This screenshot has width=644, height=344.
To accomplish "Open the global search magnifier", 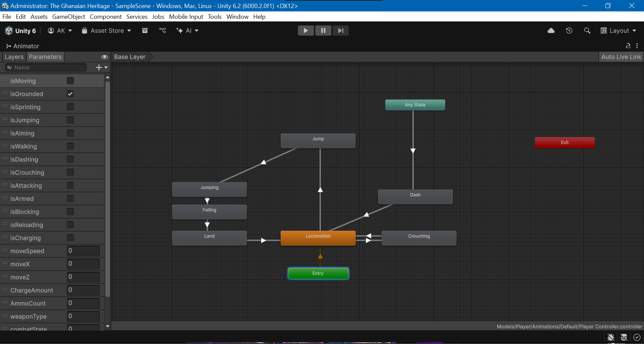I will 587,31.
